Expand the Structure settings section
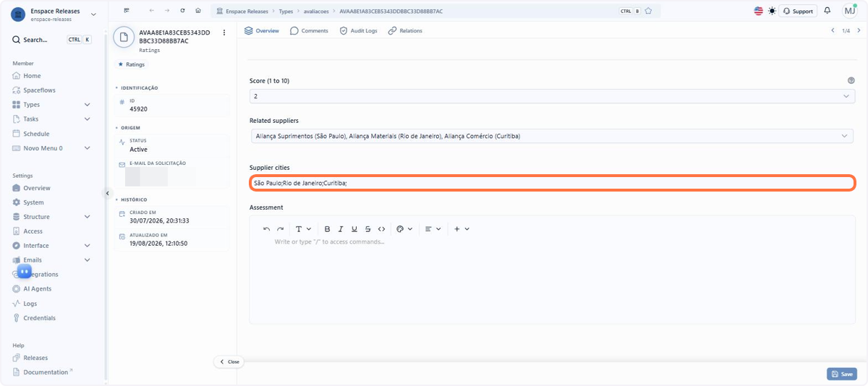 (x=52, y=217)
